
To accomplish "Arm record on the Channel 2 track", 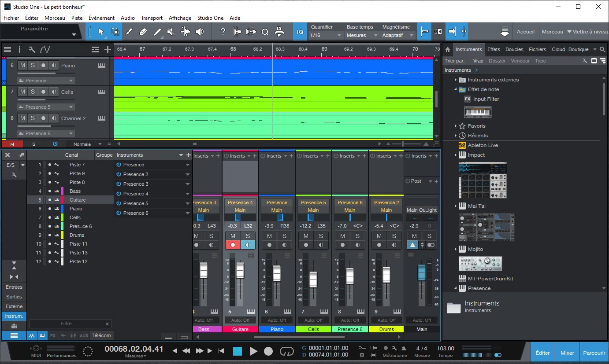I will point(43,118).
